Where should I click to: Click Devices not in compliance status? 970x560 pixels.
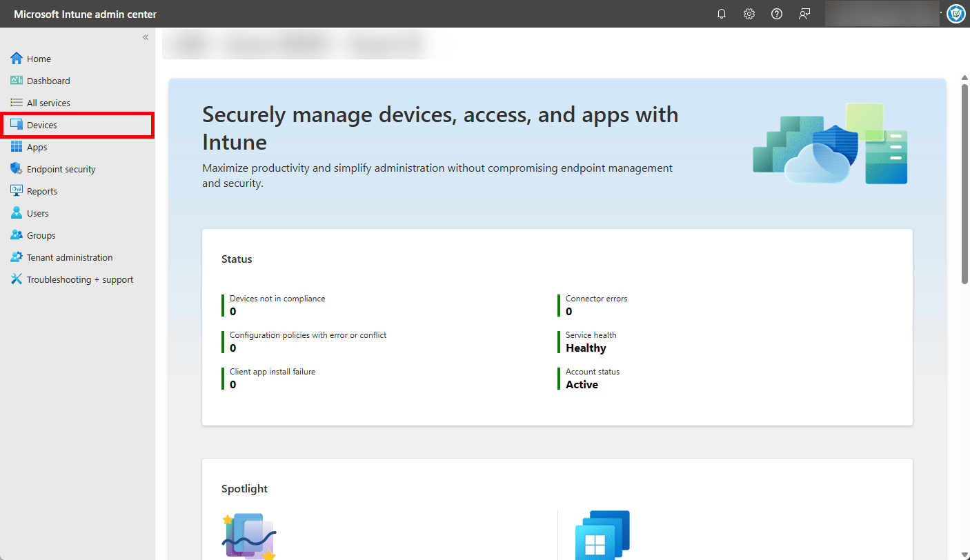[x=277, y=305]
